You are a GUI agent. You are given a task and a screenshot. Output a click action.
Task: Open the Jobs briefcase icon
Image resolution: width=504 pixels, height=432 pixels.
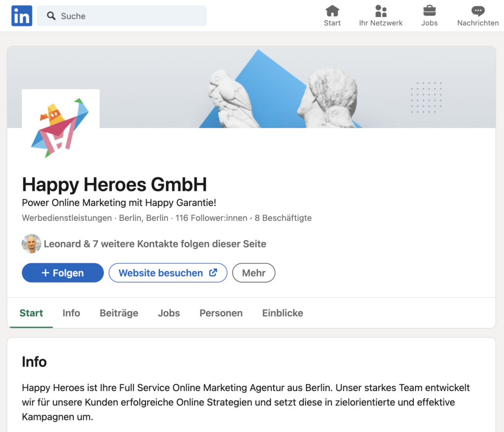429,11
